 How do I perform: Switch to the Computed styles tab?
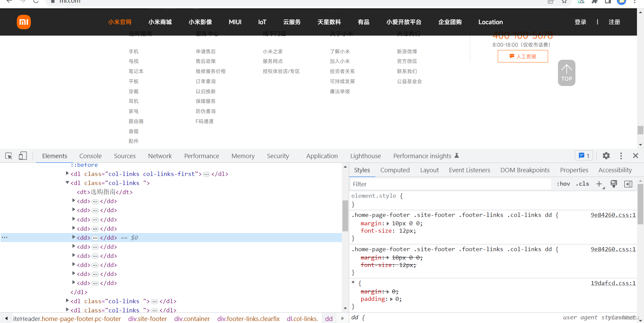click(x=395, y=170)
